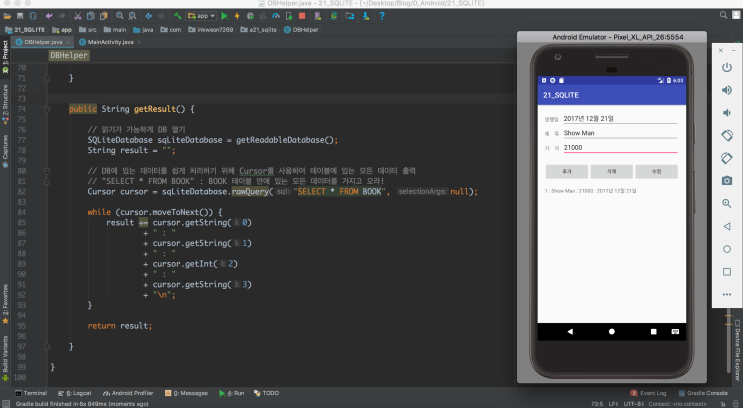Open emulator extended controls (three dots)

click(x=727, y=292)
